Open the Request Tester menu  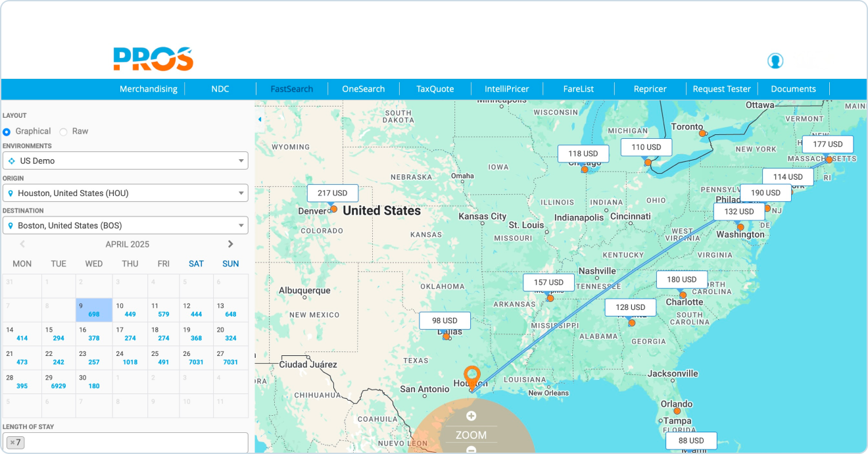[x=721, y=89]
